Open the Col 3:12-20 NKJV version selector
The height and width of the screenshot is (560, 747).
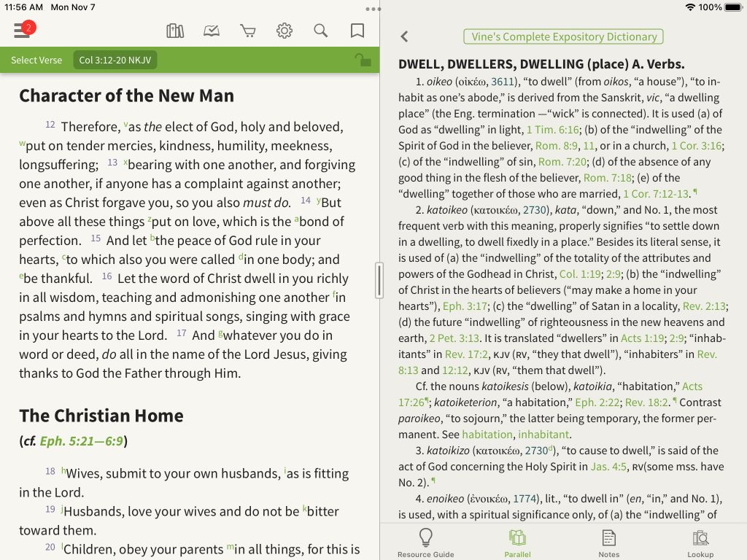click(115, 60)
